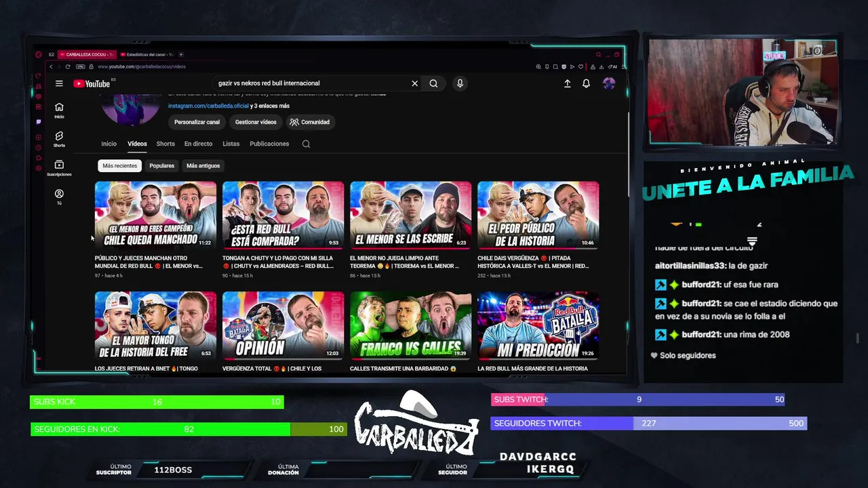The width and height of the screenshot is (868, 488).
Task: Click the padlock site info icon
Action: [91, 66]
